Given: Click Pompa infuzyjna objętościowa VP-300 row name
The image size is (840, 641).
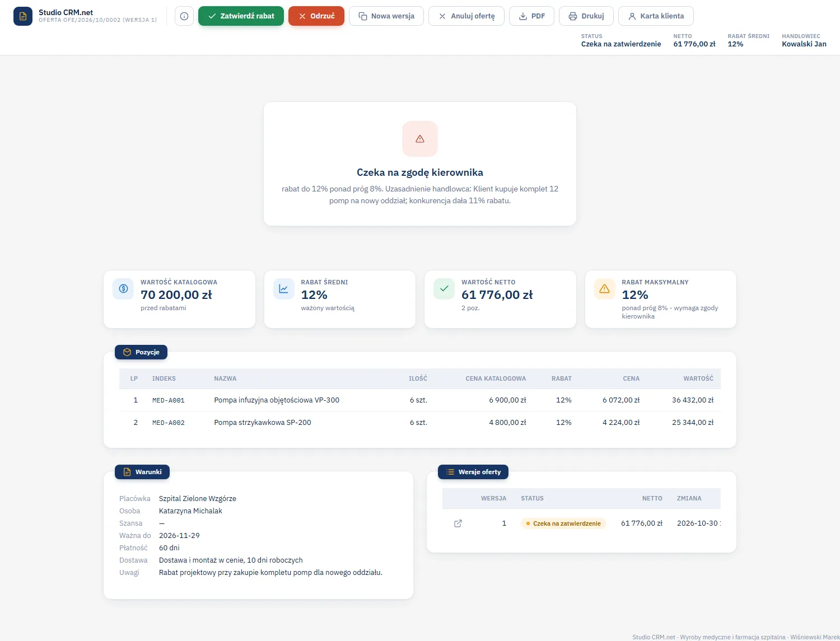Looking at the screenshot, I should coord(277,400).
